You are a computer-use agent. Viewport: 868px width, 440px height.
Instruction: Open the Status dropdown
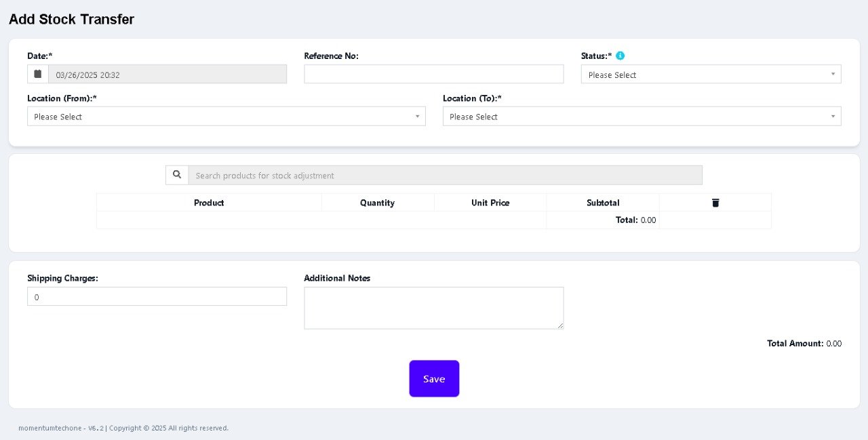[x=711, y=75]
